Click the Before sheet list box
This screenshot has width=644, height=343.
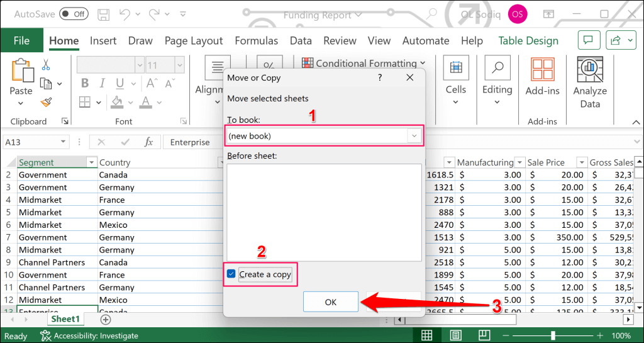324,212
